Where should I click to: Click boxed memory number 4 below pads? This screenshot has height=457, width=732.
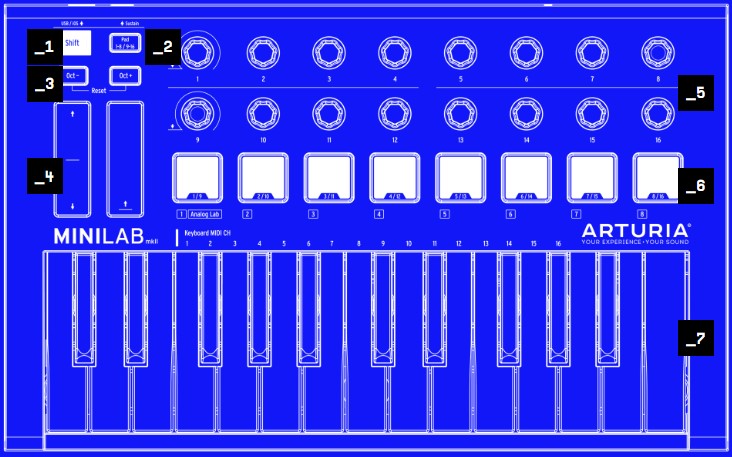pos(379,214)
